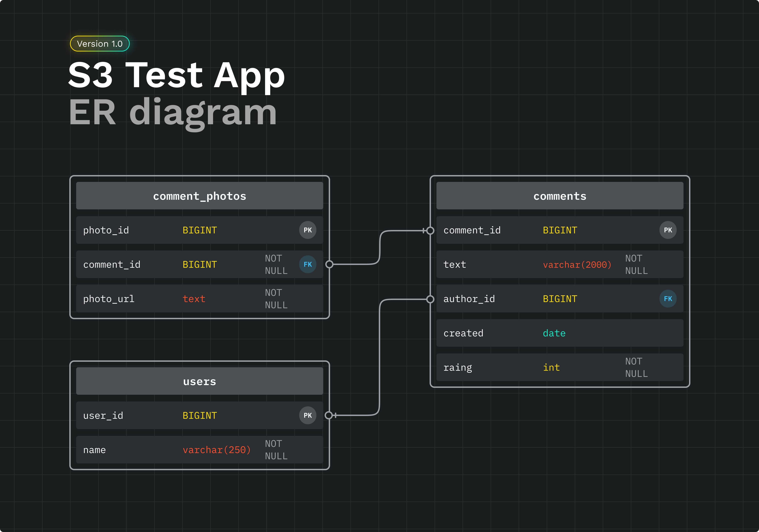Click the date type of created
The image size is (759, 532).
(554, 333)
